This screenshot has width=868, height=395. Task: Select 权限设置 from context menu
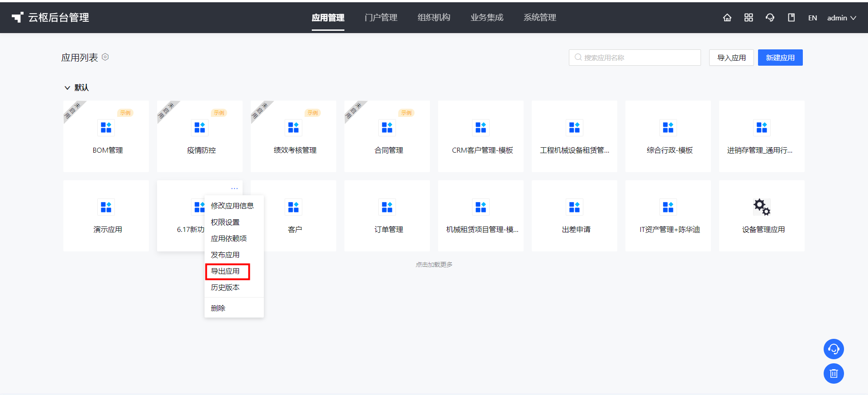click(x=234, y=222)
